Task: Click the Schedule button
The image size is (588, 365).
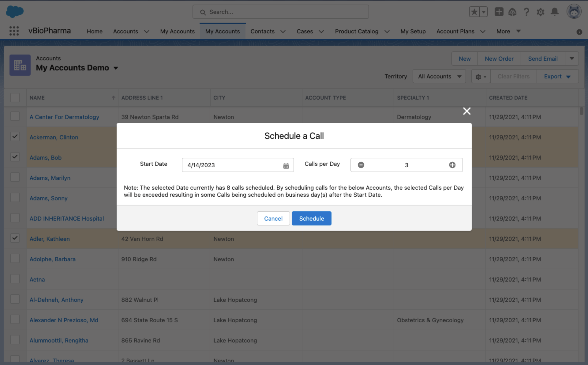Action: pyautogui.click(x=311, y=218)
